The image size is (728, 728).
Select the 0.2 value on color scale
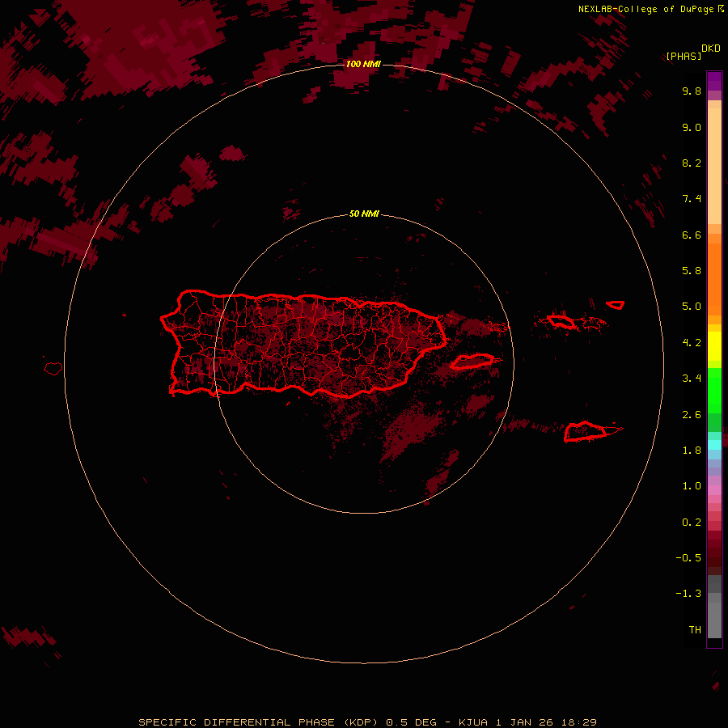pyautogui.click(x=692, y=523)
